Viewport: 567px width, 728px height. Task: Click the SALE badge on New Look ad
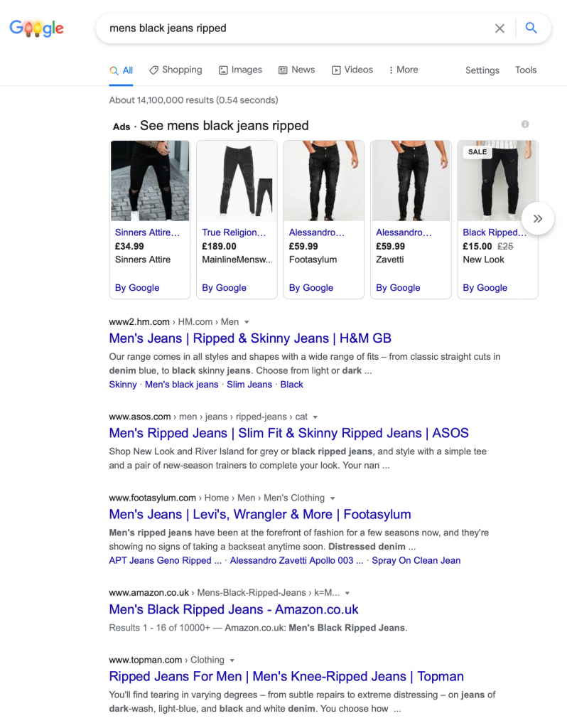pos(477,152)
